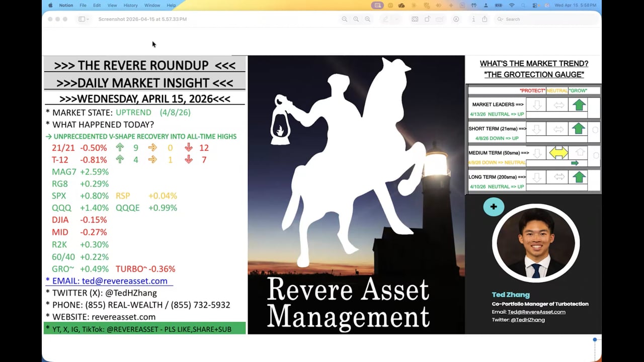The height and width of the screenshot is (362, 644).
Task: Click the form filling toolbar icon
Action: pyautogui.click(x=440, y=19)
